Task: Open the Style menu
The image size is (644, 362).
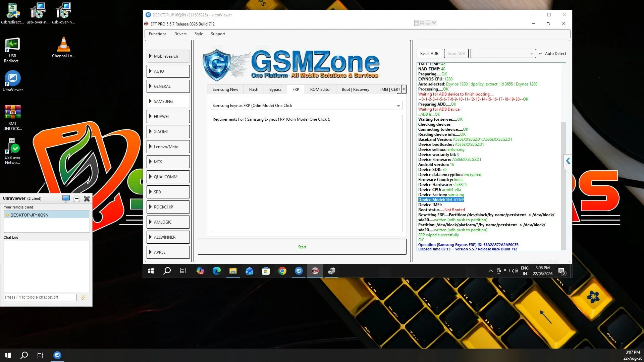Action: [x=199, y=34]
